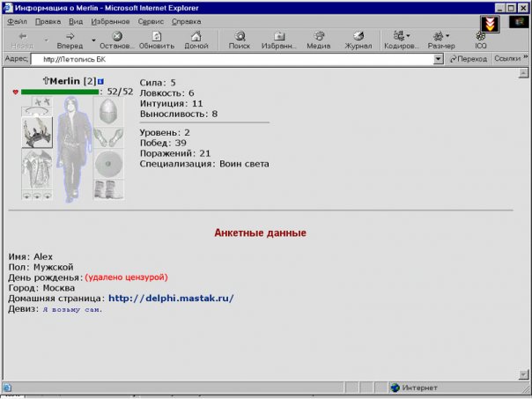This screenshot has width=532, height=399.
Task: Open the Вперед history dropdown arrow
Action: tap(93, 41)
